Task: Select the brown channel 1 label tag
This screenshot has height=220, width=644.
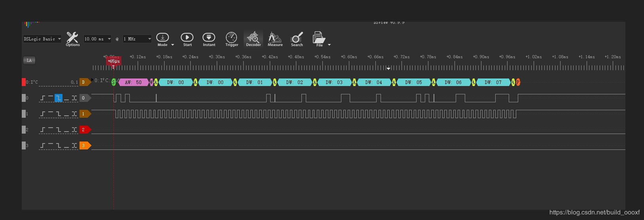Action: [85, 114]
